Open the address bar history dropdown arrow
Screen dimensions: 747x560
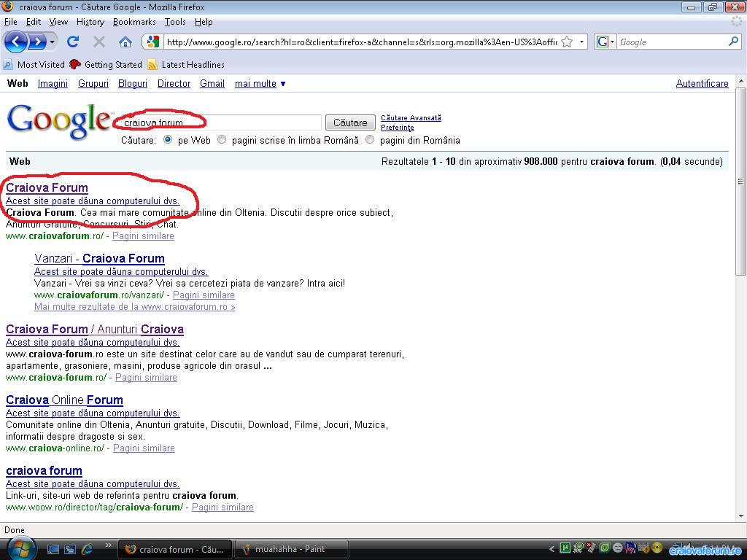click(581, 42)
